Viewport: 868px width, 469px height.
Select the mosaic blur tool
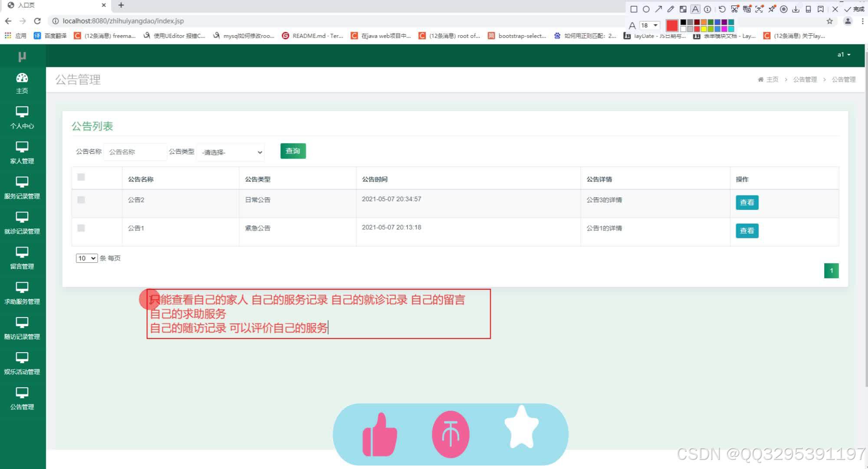coord(683,9)
